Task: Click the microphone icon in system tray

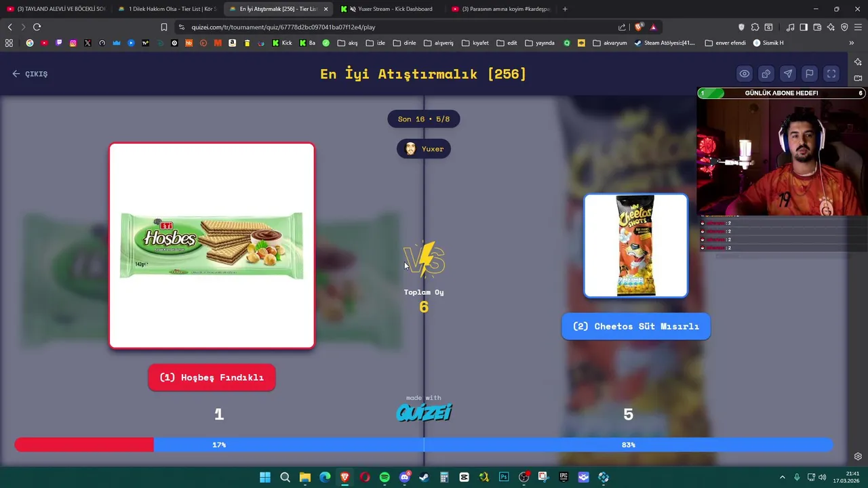Action: pyautogui.click(x=797, y=477)
